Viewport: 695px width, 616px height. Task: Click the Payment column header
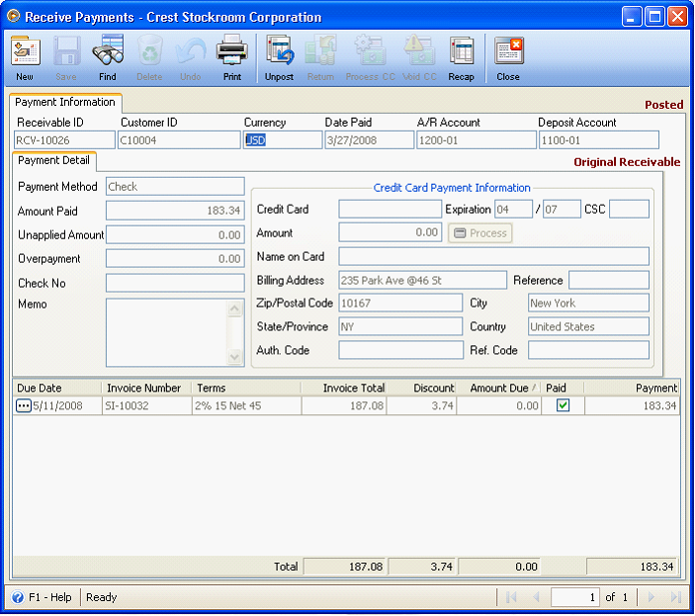pos(632,388)
